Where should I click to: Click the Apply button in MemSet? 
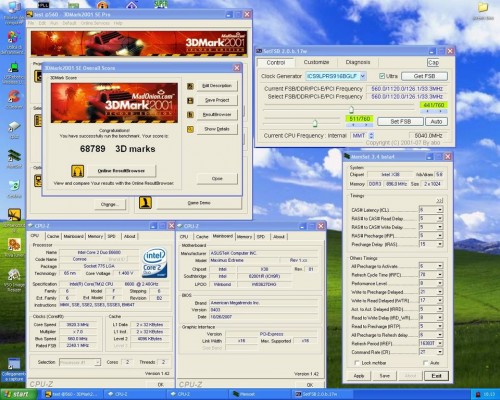(x=359, y=376)
